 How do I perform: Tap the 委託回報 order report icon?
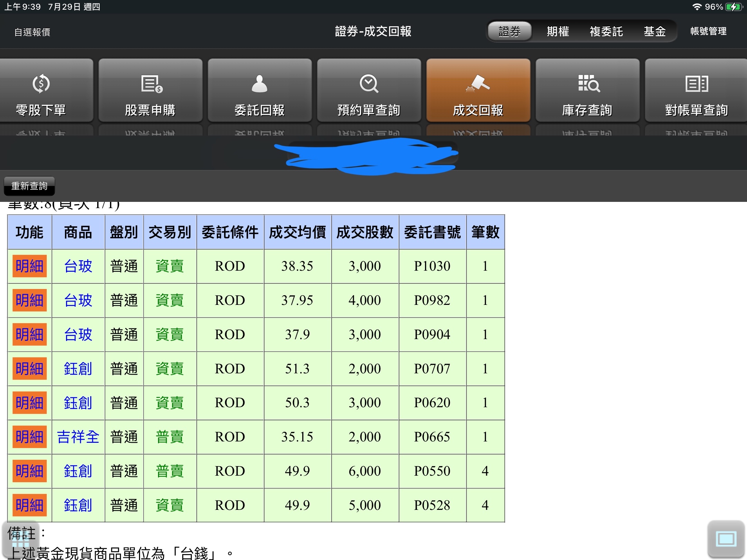coord(259,84)
